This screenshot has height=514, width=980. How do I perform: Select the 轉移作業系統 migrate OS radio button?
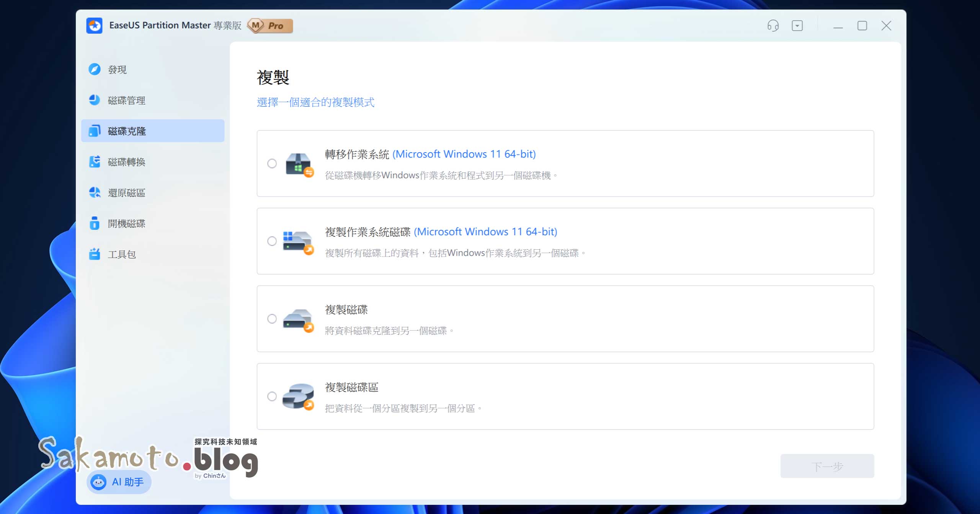click(x=272, y=164)
